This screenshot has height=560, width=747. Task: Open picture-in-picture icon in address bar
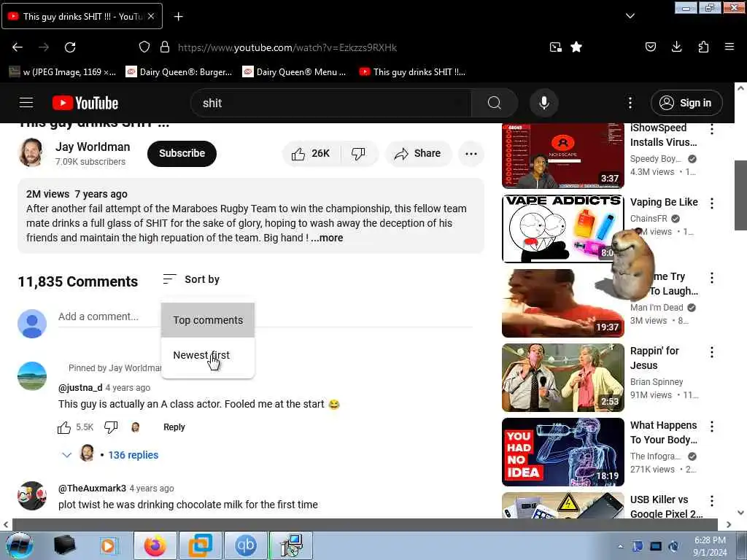tap(555, 47)
